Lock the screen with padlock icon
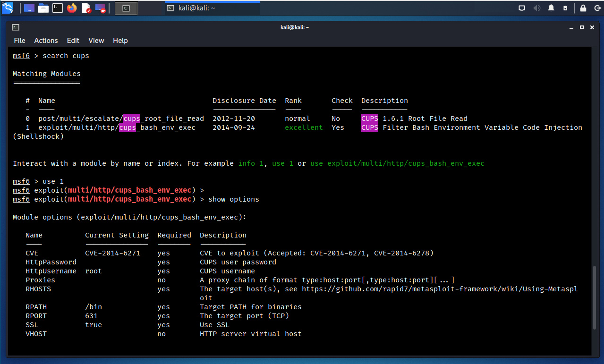This screenshot has height=364, width=604. point(583,8)
